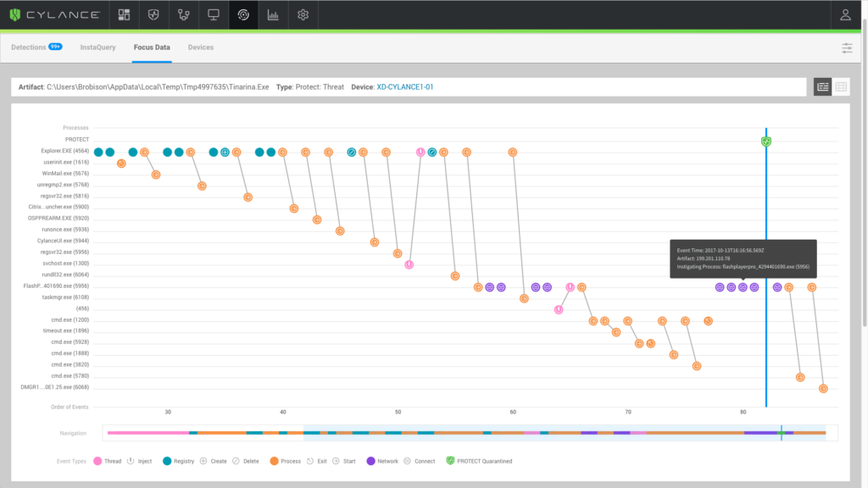Screen dimensions: 868x488
Task: Click the runonce.exe (5936) process event
Action: [340, 230]
